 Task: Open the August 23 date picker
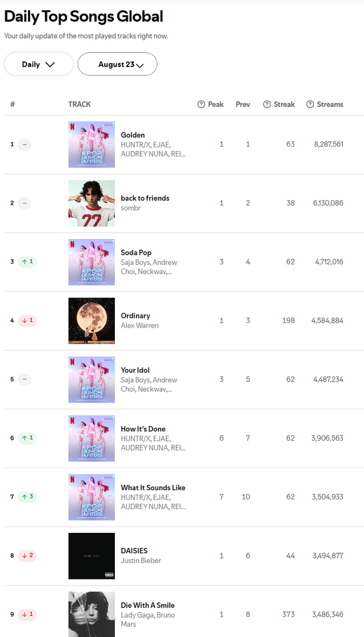tap(117, 64)
